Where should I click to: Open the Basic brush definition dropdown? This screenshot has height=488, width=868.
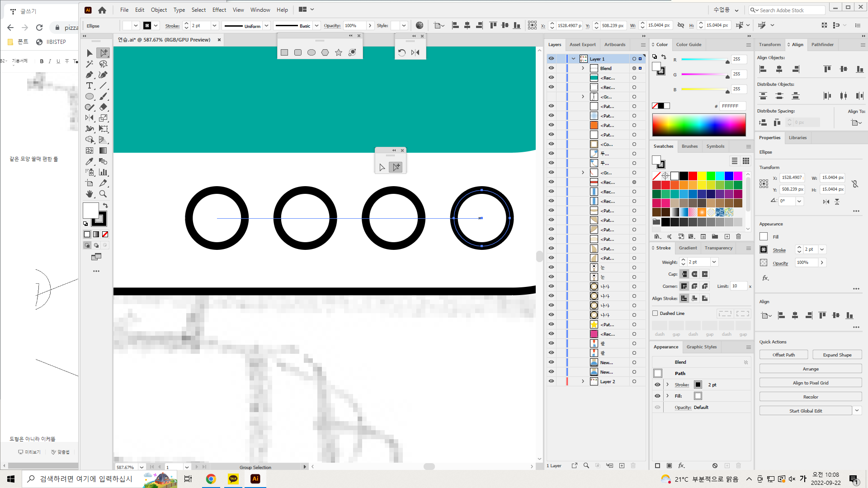317,26
